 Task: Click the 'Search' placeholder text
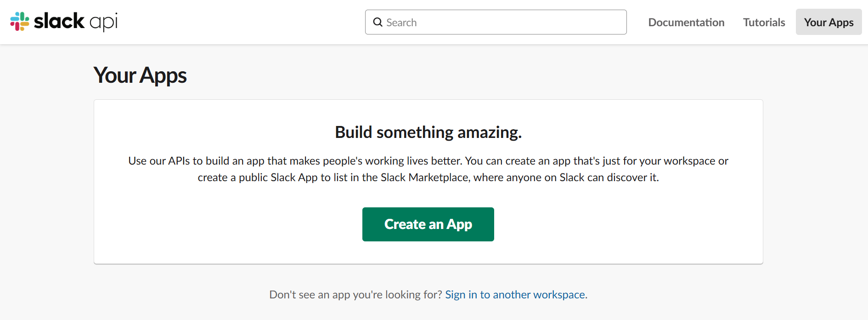point(401,23)
